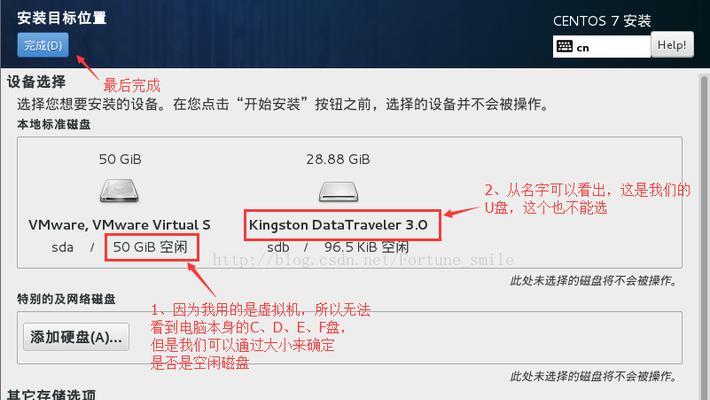Click the 特别的及网络磁盘 section label
The image size is (710, 400).
point(66,299)
